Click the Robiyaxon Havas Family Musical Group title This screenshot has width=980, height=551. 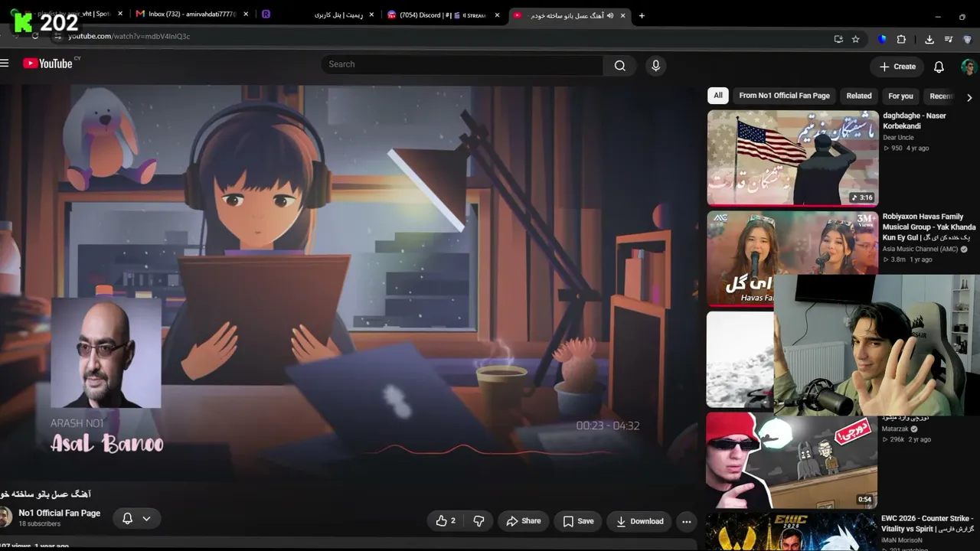coord(929,227)
